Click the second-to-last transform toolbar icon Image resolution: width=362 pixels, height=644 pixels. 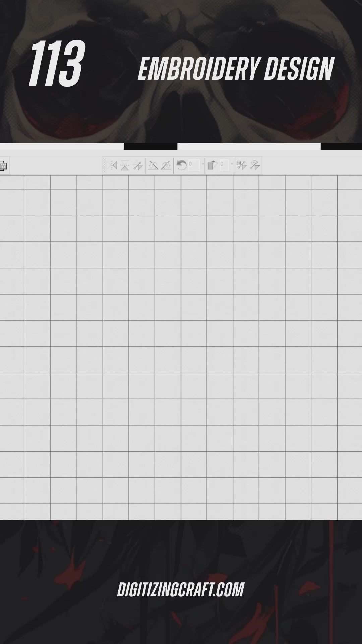(241, 165)
